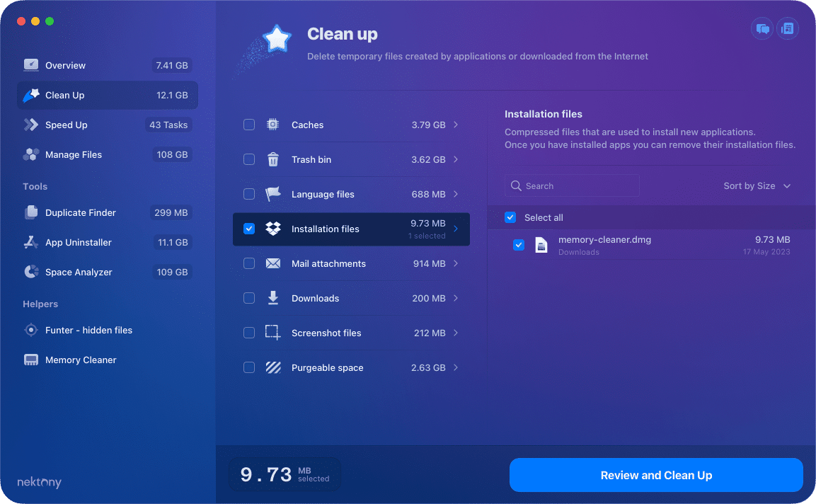Viewport: 816px width, 504px height.
Task: Click the Select all label
Action: tap(544, 217)
